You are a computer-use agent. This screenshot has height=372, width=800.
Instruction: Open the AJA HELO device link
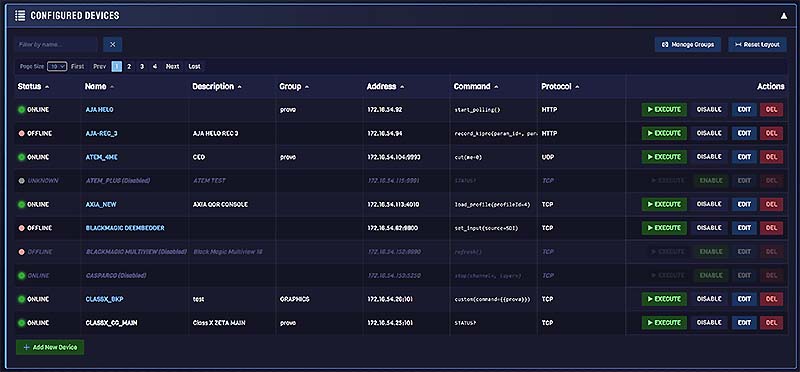coord(99,110)
